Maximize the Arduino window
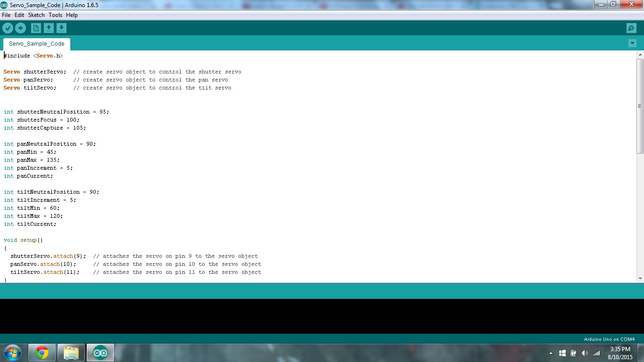 (613, 4)
